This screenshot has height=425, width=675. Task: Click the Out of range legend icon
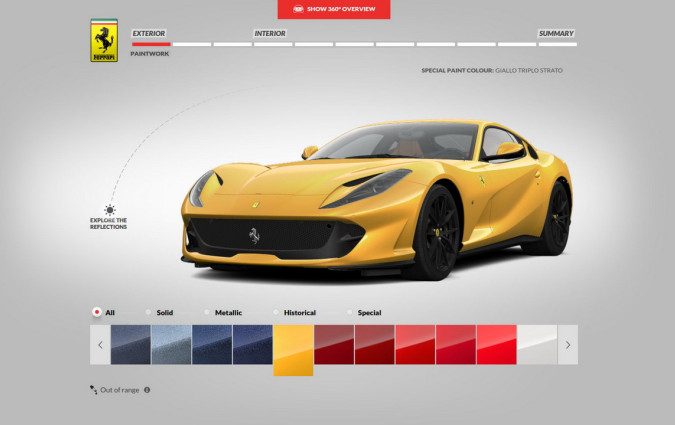pyautogui.click(x=93, y=390)
